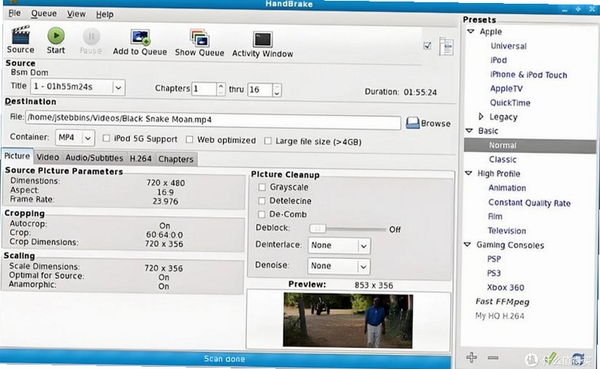Click the video preview thumbnail
This screenshot has height=369, width=600.
[348, 320]
